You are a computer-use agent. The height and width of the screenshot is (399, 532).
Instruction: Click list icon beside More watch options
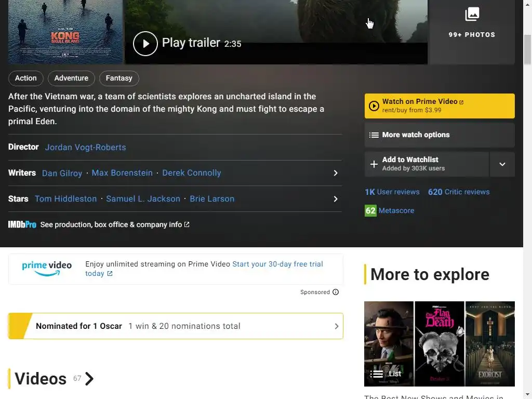coord(374,135)
